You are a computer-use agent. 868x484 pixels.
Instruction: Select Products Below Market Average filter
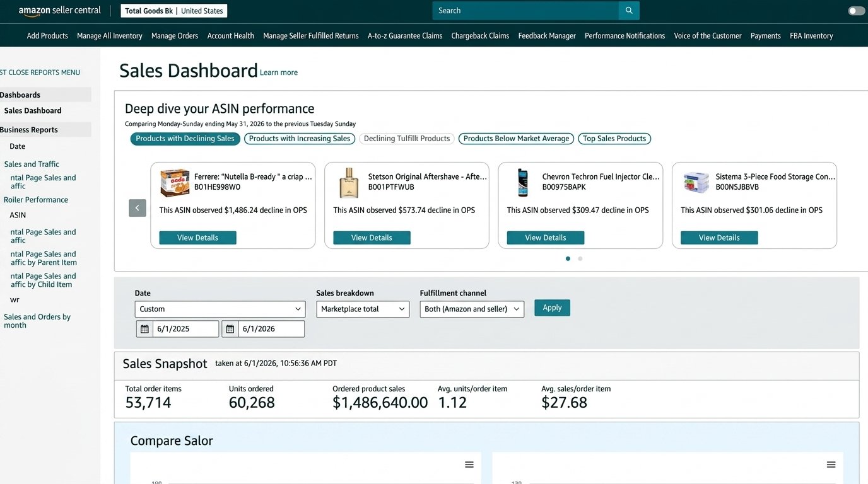click(517, 139)
